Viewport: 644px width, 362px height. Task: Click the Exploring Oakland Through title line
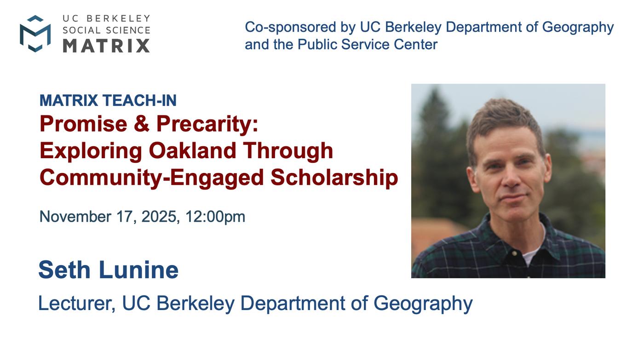point(186,151)
